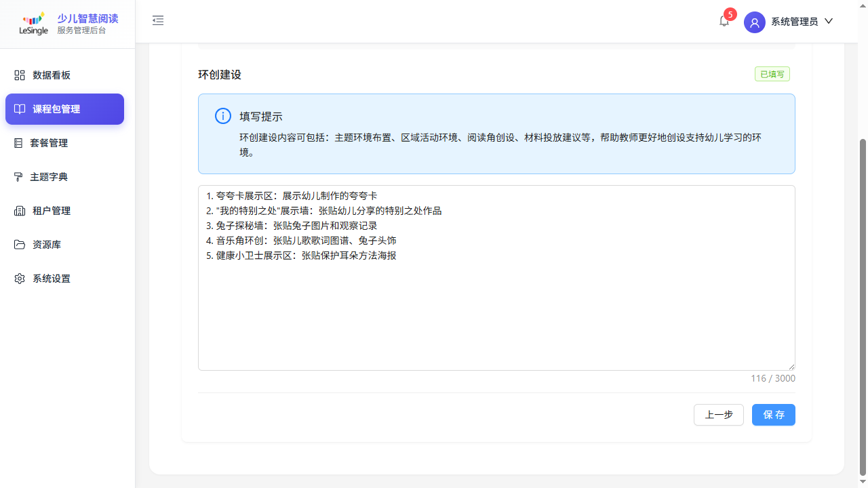Image resolution: width=868 pixels, height=488 pixels.
Task: Open the 课程包管理 menu item
Action: (64, 109)
